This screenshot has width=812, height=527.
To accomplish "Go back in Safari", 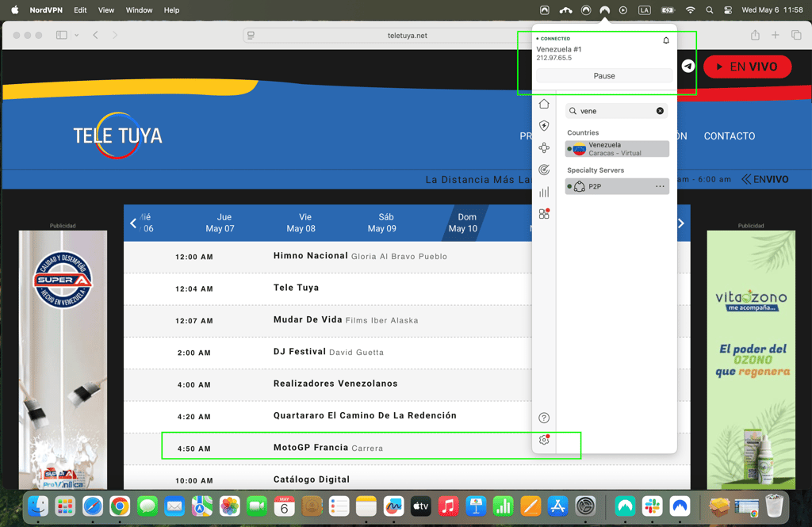I will pyautogui.click(x=96, y=35).
